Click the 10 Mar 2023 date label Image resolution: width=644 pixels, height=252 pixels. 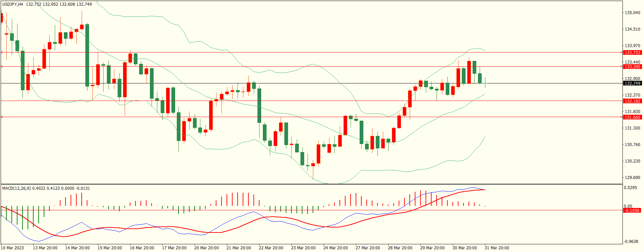(12, 248)
